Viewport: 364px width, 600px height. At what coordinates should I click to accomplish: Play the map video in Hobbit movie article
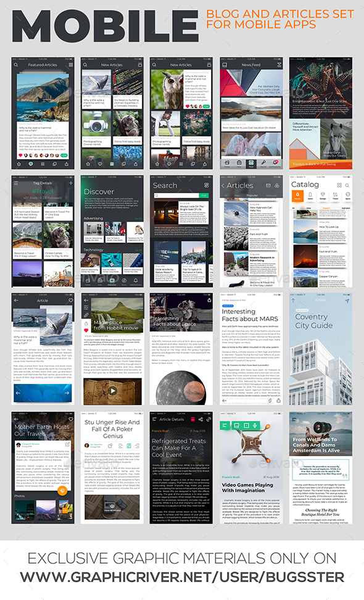click(x=112, y=391)
